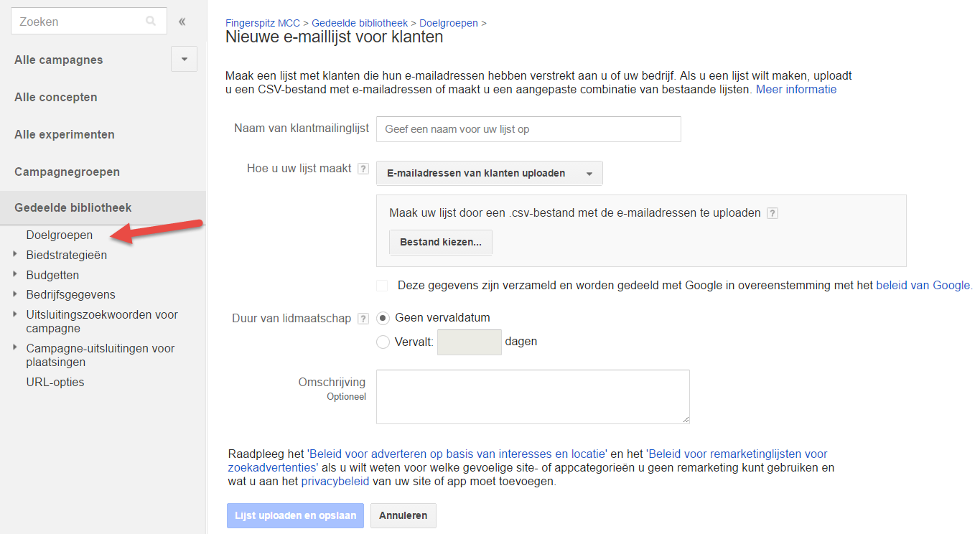Screen dimensions: 980x534
Task: Open Doelgroepen in the sidebar
Action: pyautogui.click(x=60, y=235)
